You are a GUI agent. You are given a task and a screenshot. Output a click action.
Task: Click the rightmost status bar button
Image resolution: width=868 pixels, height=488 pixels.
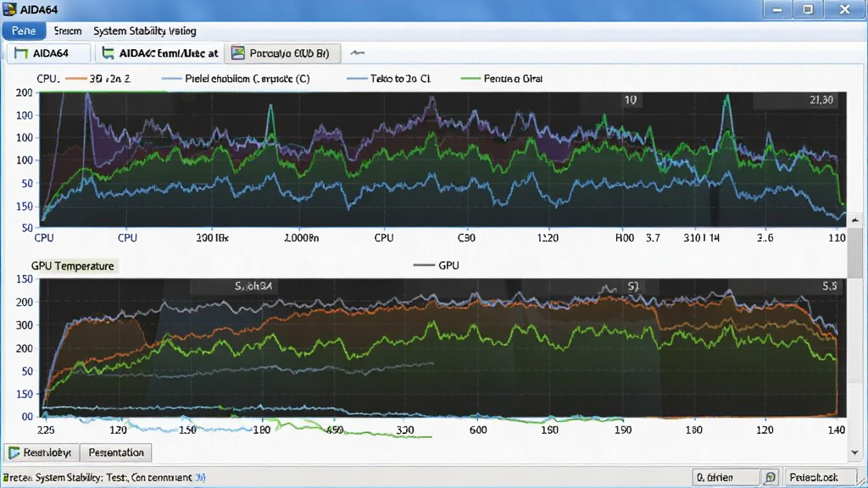point(819,478)
